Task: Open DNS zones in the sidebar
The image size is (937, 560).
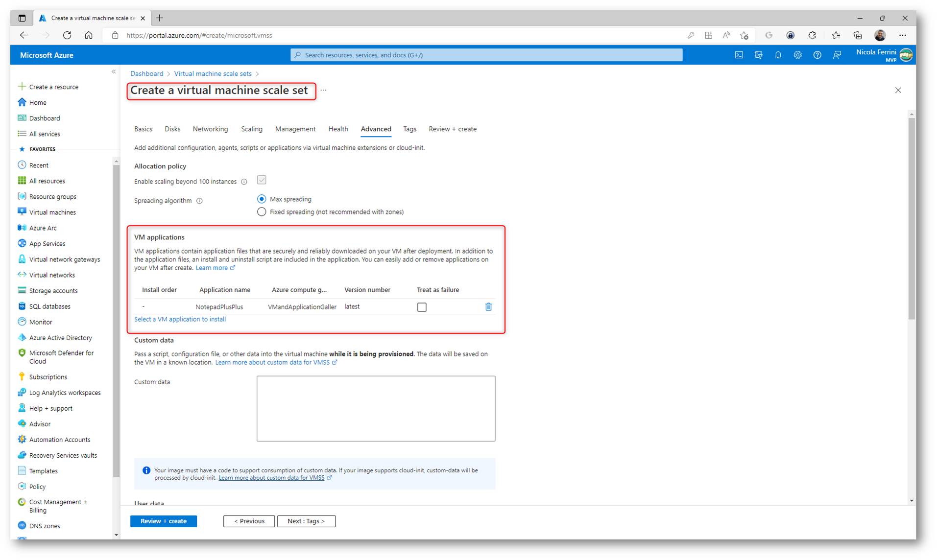Action: tap(44, 526)
